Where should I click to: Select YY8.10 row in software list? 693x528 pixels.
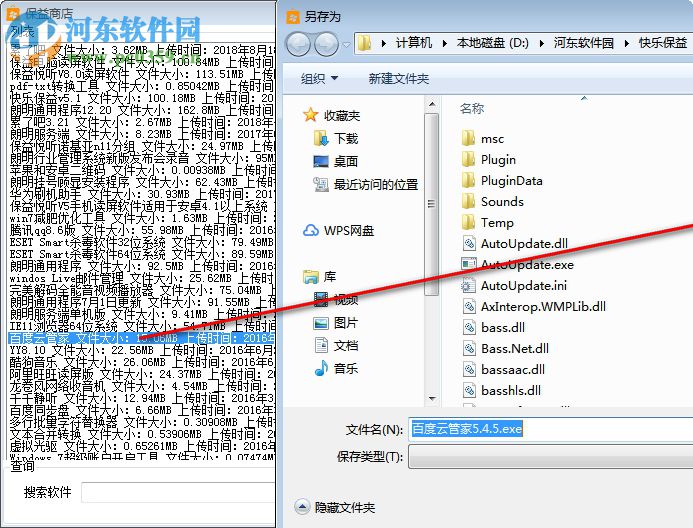141,350
